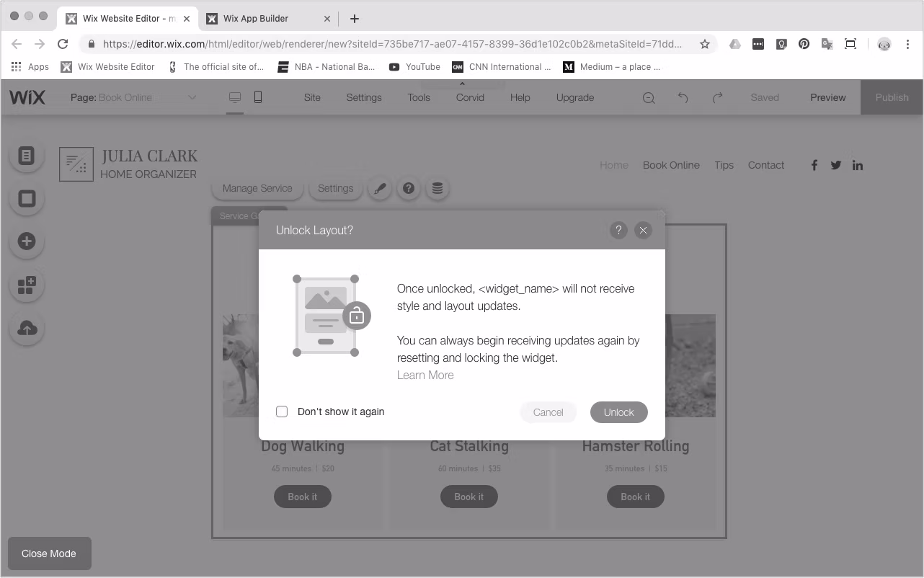Click the Cancel button

tap(548, 412)
